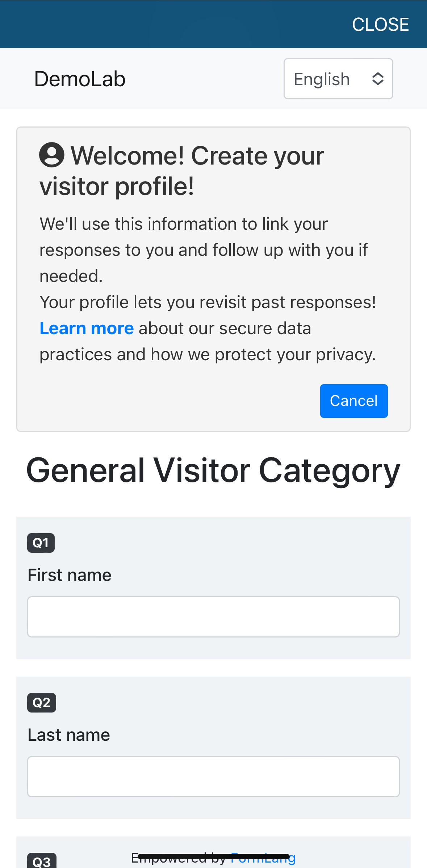Click the 'revisit past responses' sentence
Viewport: 427px width, 868px height.
coord(208,302)
